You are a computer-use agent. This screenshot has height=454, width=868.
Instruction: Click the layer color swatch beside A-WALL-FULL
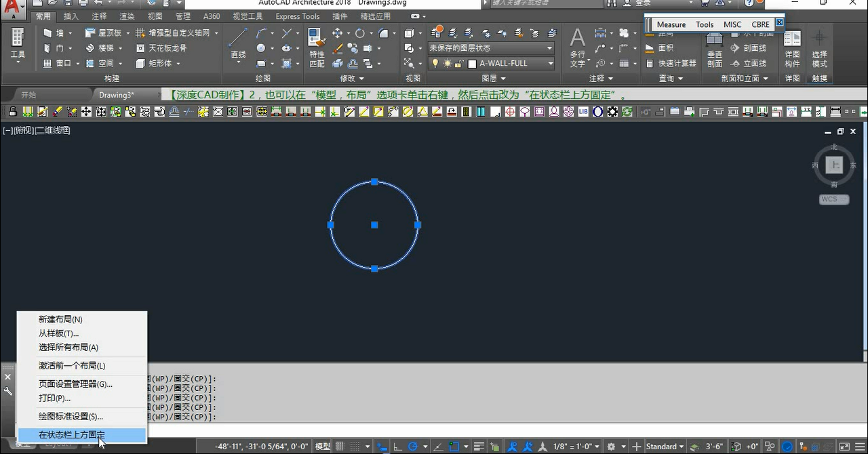pos(473,64)
